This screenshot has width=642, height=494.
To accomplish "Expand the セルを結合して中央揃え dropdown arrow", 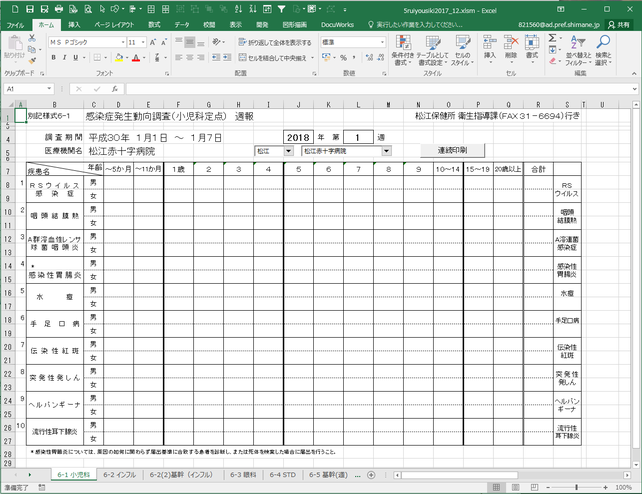I will pos(312,58).
